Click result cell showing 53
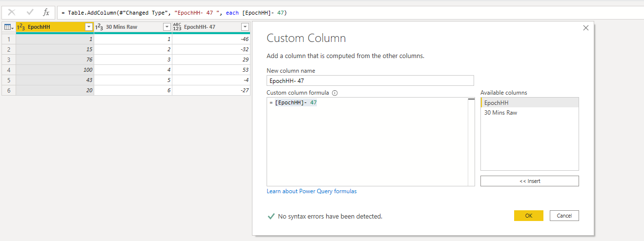 211,69
